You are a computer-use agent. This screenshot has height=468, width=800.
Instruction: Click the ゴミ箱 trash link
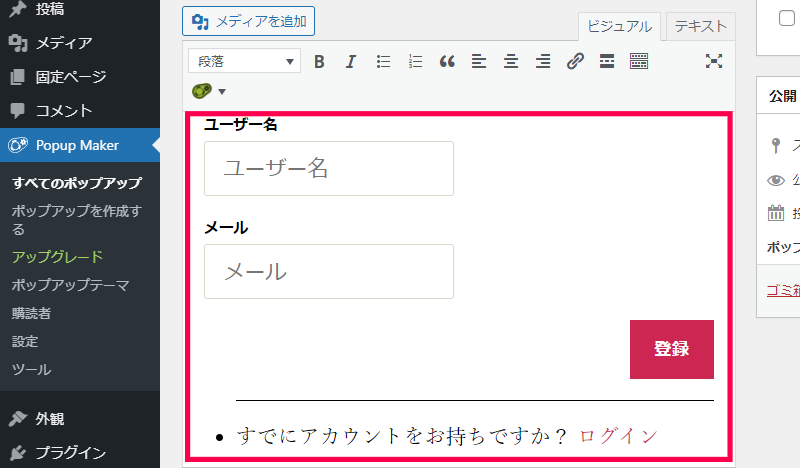(783, 290)
